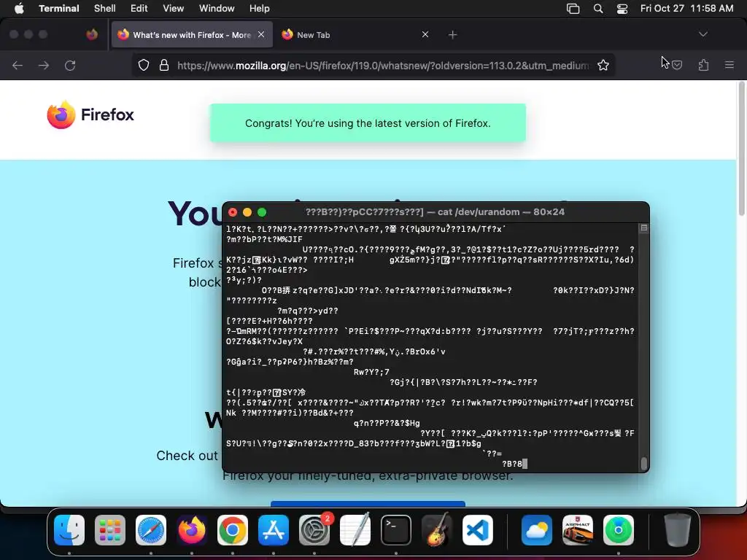Open the Terminal app menu
Screen dimensions: 747x560
pyautogui.click(x=58, y=8)
